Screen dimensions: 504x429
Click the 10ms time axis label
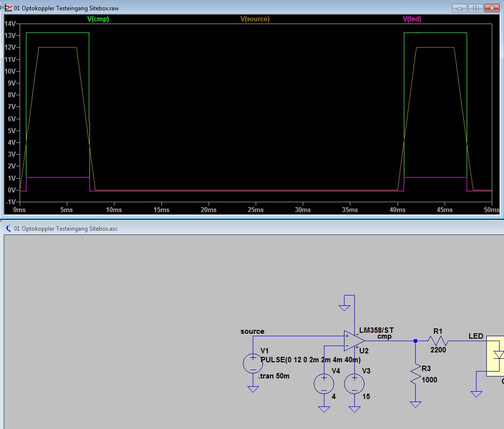[x=114, y=210]
